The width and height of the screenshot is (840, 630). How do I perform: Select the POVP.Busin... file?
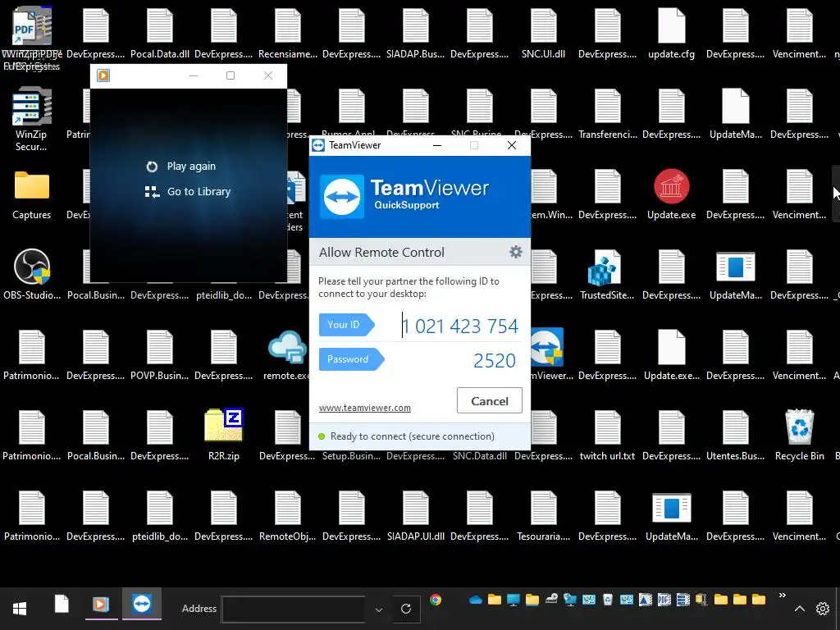click(x=160, y=354)
